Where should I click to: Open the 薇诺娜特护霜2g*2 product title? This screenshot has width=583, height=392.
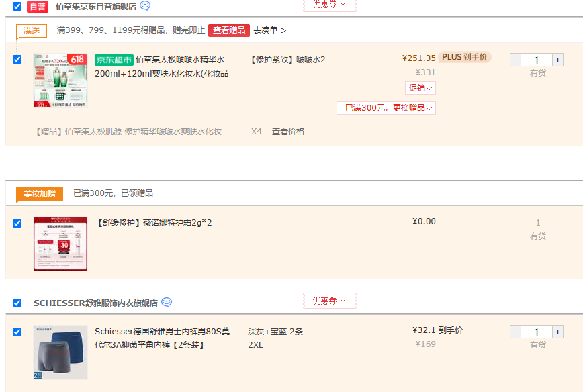(x=154, y=223)
